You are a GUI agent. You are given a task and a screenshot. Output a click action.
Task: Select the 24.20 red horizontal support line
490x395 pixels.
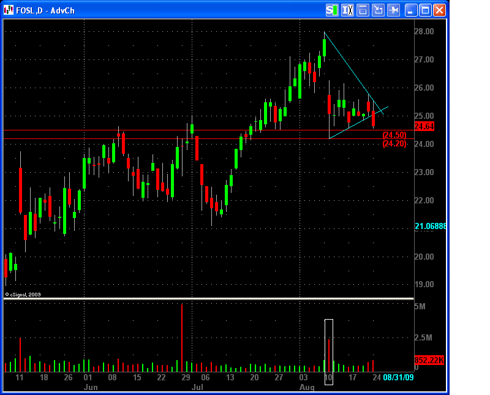209,139
